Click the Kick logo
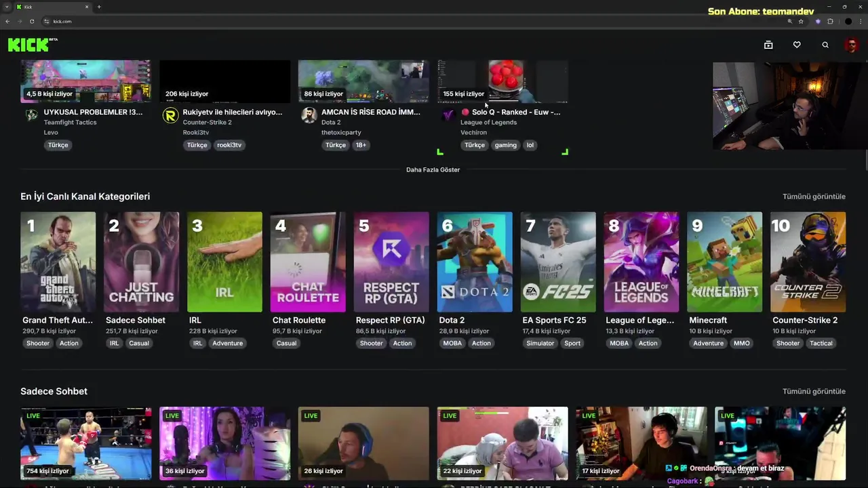Image resolution: width=868 pixels, height=488 pixels. tap(32, 45)
